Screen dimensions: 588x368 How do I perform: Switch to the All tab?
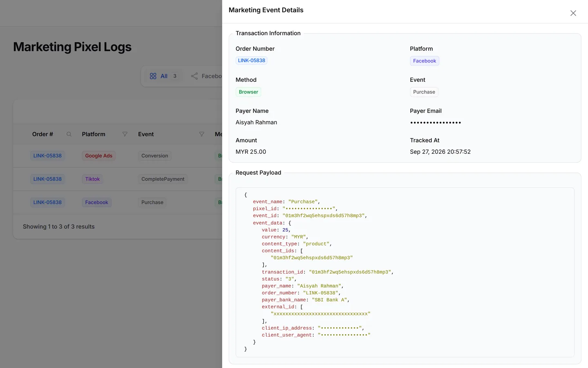tap(163, 76)
